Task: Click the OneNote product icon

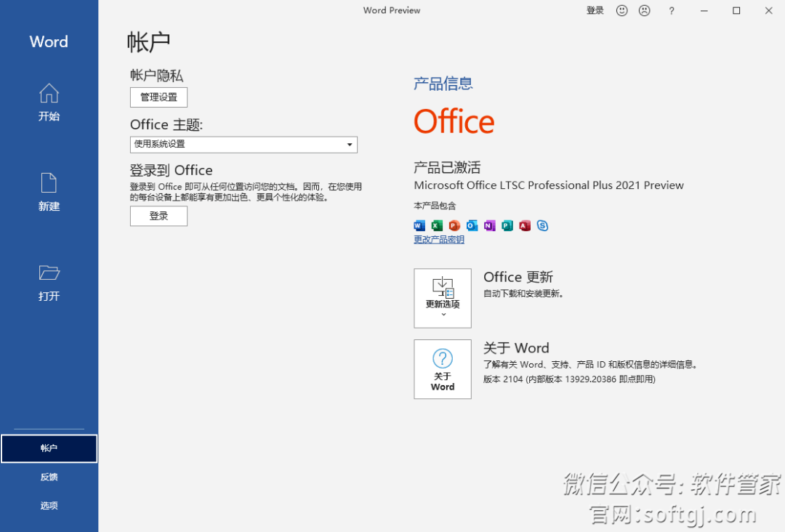Action: pos(489,225)
